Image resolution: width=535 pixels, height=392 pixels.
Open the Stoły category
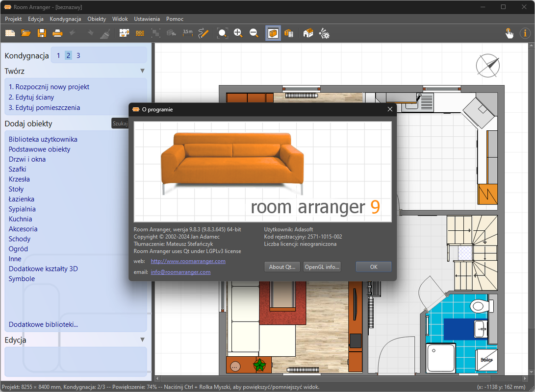(16, 189)
